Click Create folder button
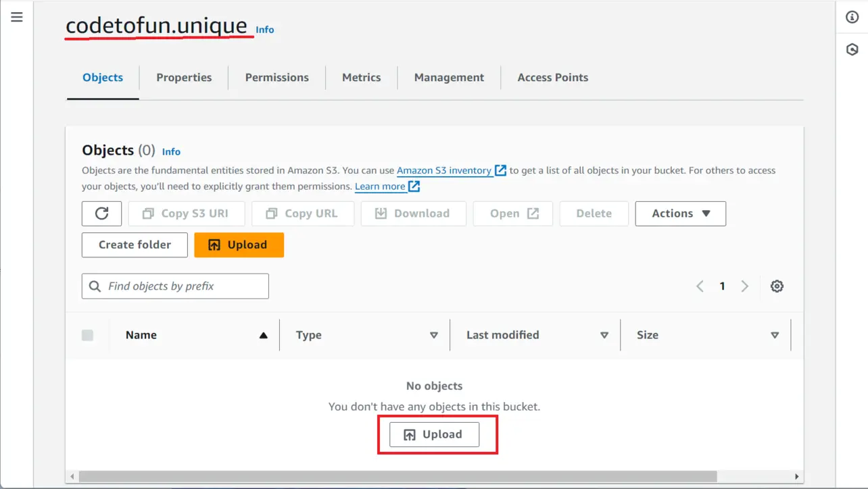Screen dimensions: 868x489 click(135, 244)
